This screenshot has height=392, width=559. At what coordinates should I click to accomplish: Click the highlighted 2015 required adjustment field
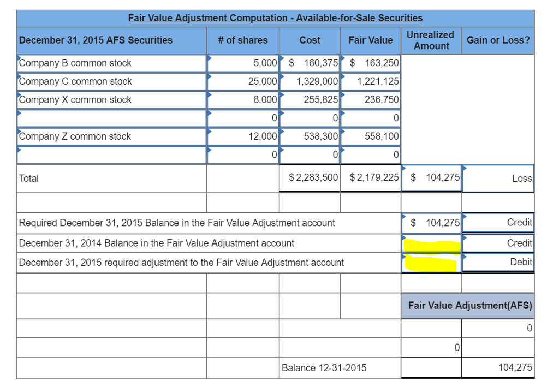pyautogui.click(x=431, y=263)
